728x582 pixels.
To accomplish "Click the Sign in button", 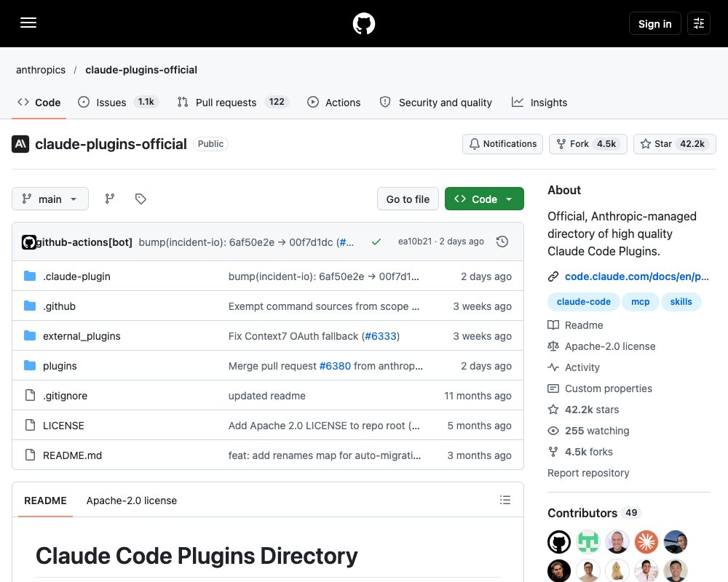I will (x=654, y=23).
